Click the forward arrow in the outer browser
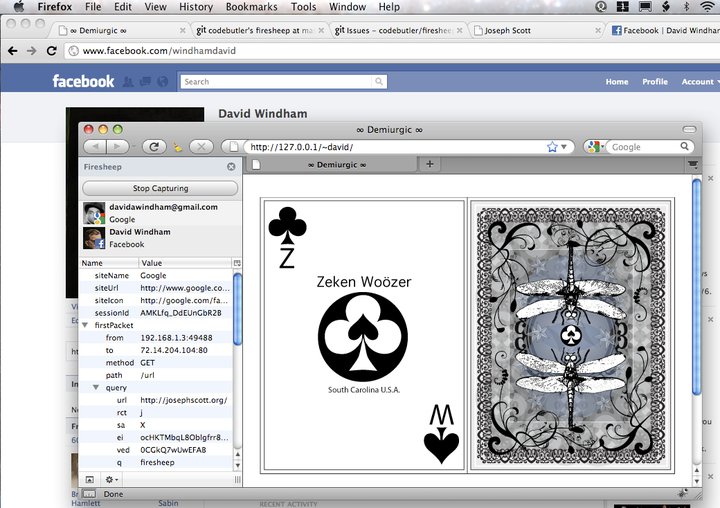This screenshot has width=720, height=508. pos(32,51)
